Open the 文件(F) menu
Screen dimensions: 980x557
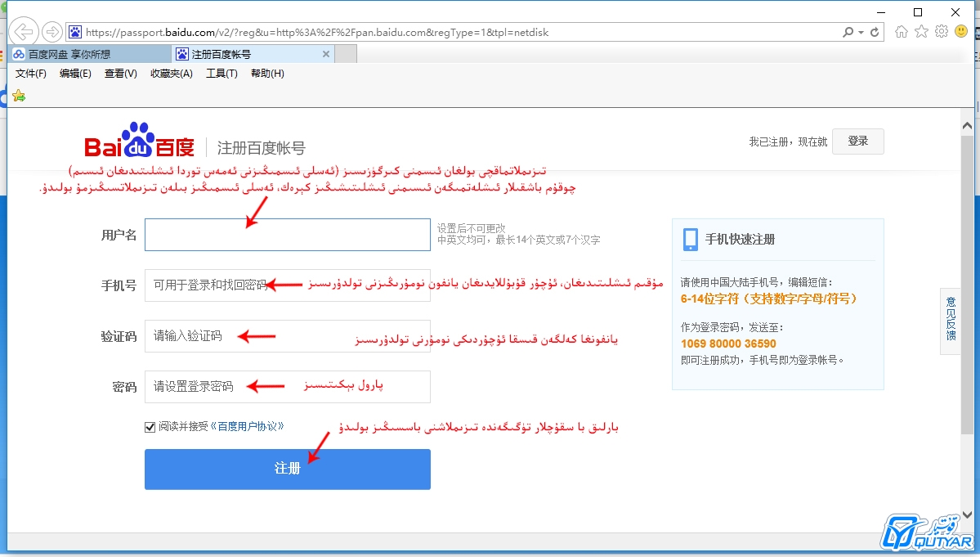click(x=30, y=74)
